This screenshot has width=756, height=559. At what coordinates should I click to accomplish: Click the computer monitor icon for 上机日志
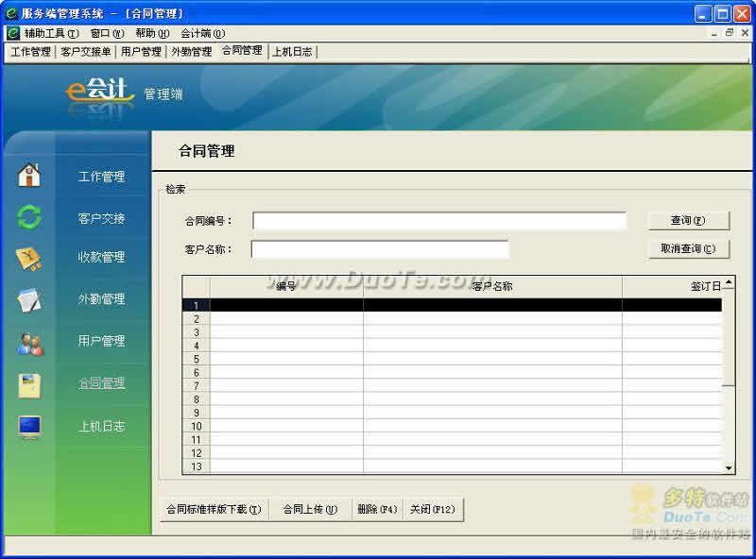pos(30,427)
